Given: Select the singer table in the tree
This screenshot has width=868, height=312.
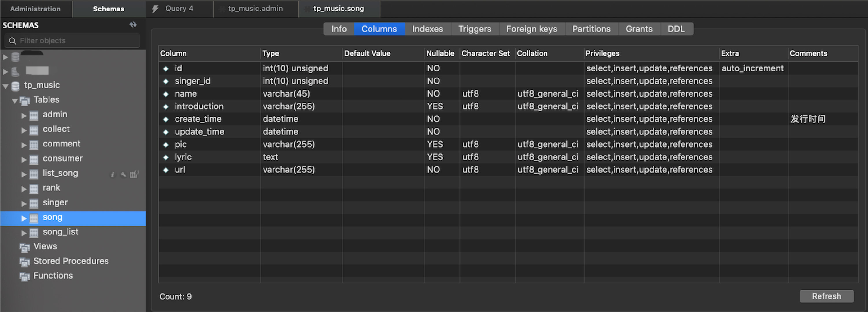Looking at the screenshot, I should (x=55, y=203).
